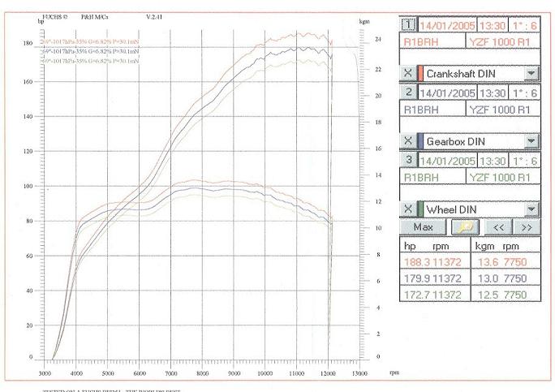Click the 180 label on the hp axis
Image resolution: width=555 pixels, height=392 pixels.
click(x=28, y=44)
